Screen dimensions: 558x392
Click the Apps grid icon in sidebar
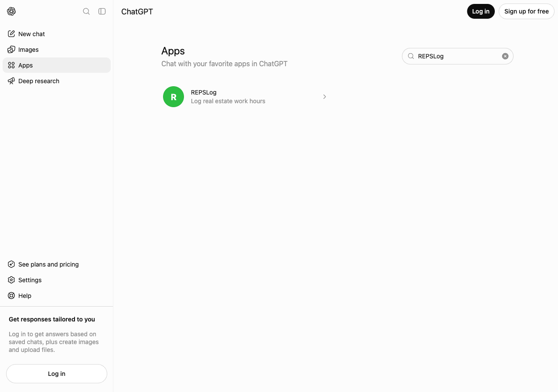click(11, 65)
